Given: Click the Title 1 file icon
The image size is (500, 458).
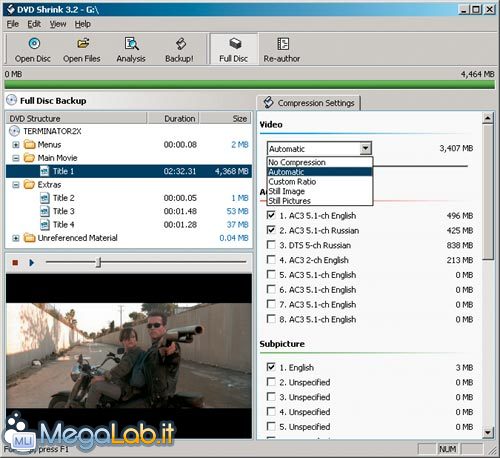Looking at the screenshot, I should point(44,171).
